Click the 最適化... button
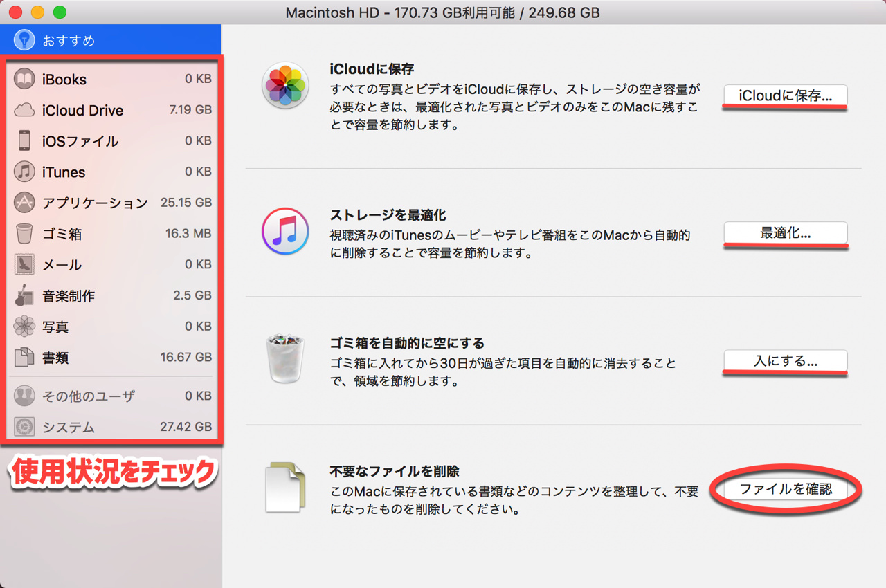886x588 pixels. (x=786, y=233)
